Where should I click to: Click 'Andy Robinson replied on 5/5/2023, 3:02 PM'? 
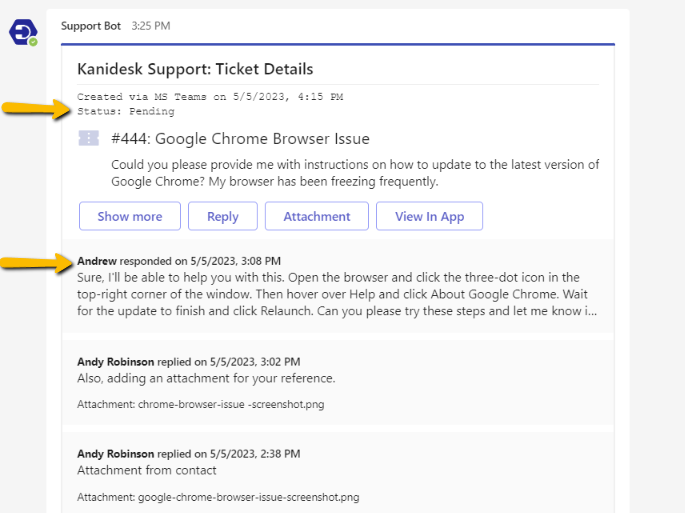pos(189,362)
